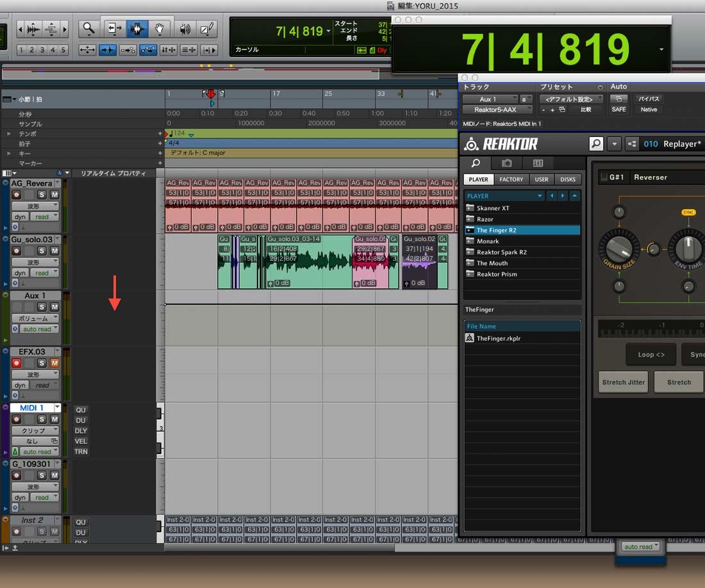Select the Selector waveform tool

pyautogui.click(x=137, y=29)
